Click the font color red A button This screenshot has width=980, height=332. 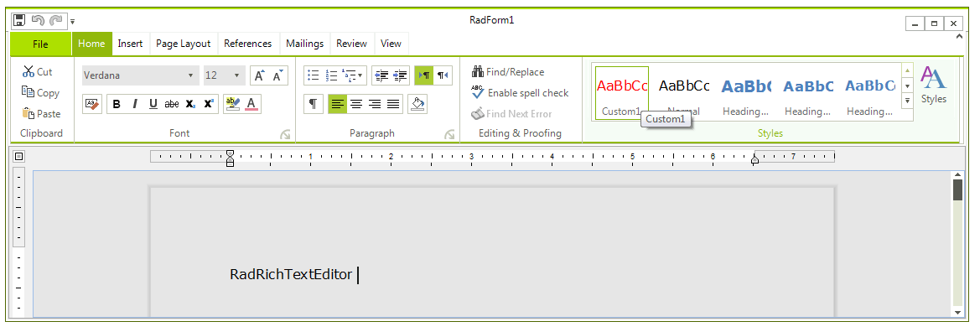[251, 104]
